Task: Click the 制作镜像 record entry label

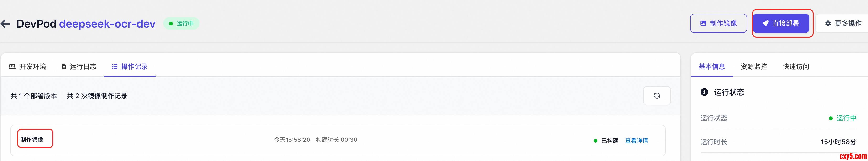Action: click(32, 140)
